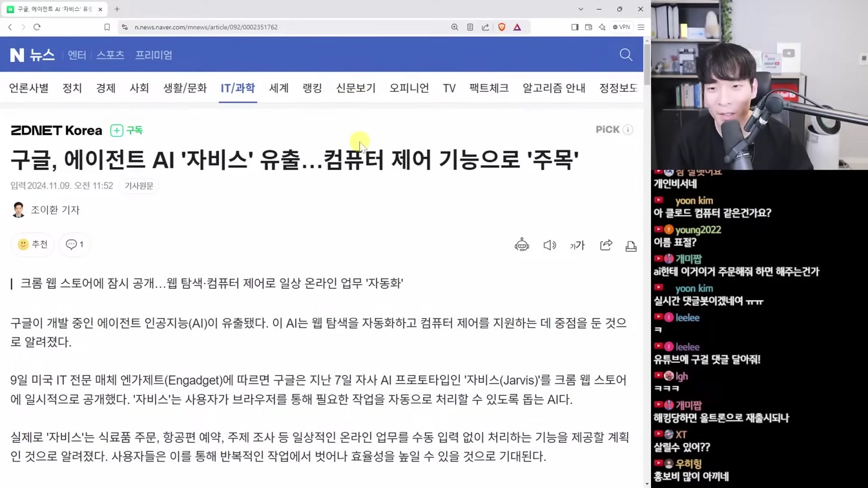Open Brave Shields lion icon
The image size is (868, 488).
pyautogui.click(x=502, y=27)
